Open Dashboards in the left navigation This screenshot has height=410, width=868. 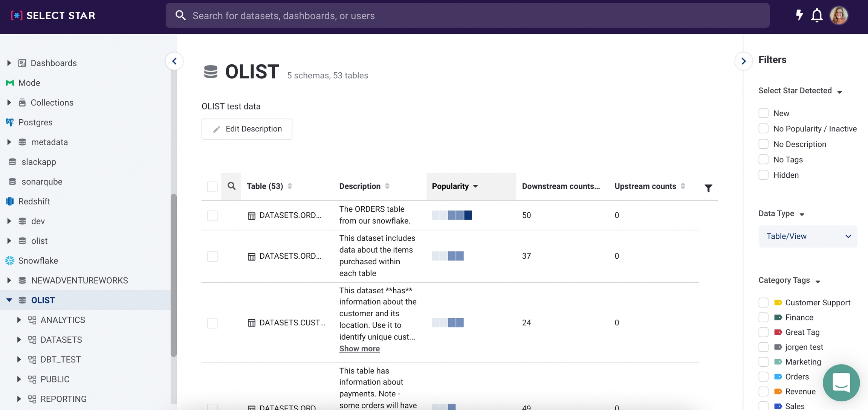tap(53, 63)
